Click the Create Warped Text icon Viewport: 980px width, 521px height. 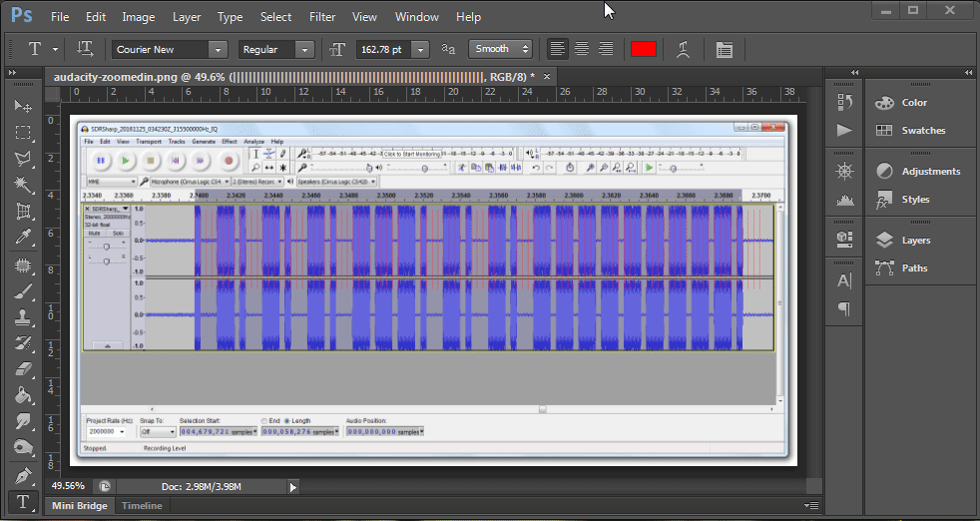point(684,50)
